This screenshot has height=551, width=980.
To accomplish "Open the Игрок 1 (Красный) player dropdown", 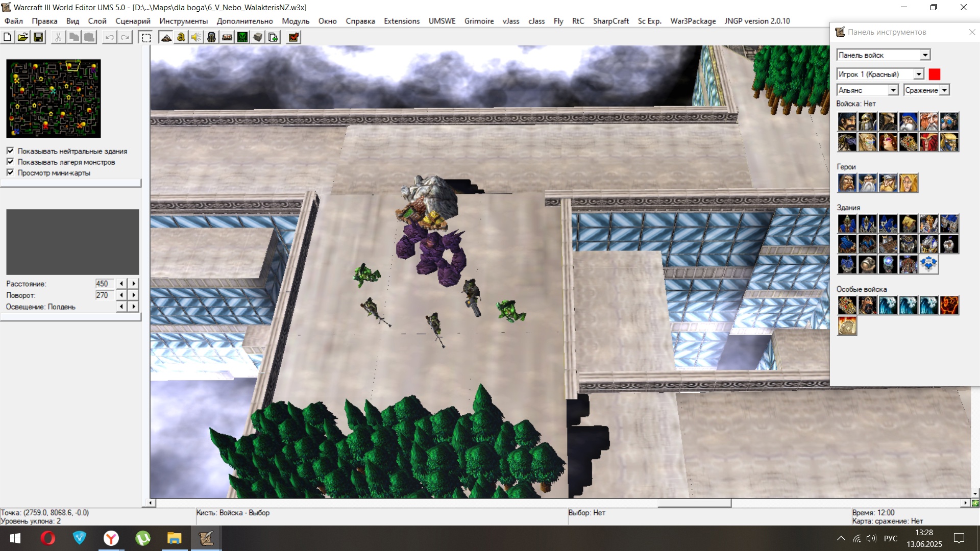I will tap(919, 74).
